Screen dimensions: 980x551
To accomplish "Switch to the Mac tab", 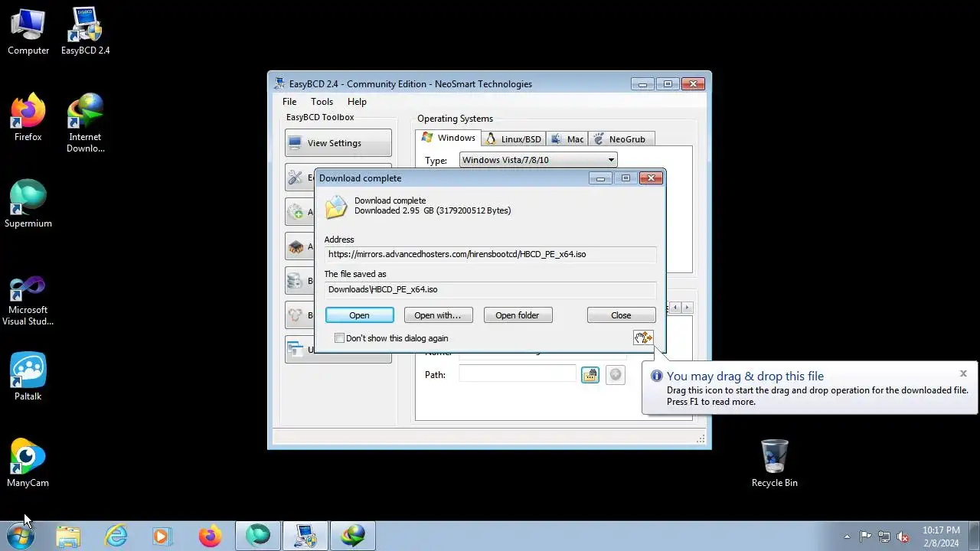I will click(x=567, y=139).
